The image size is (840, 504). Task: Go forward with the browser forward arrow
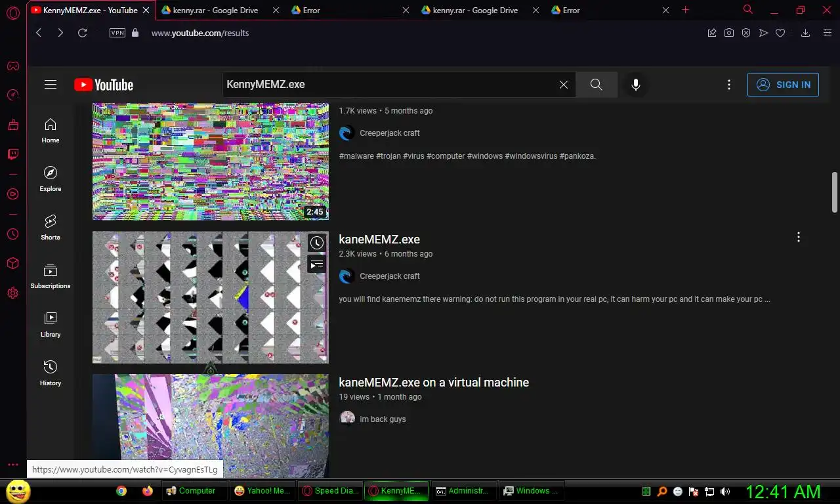60,33
